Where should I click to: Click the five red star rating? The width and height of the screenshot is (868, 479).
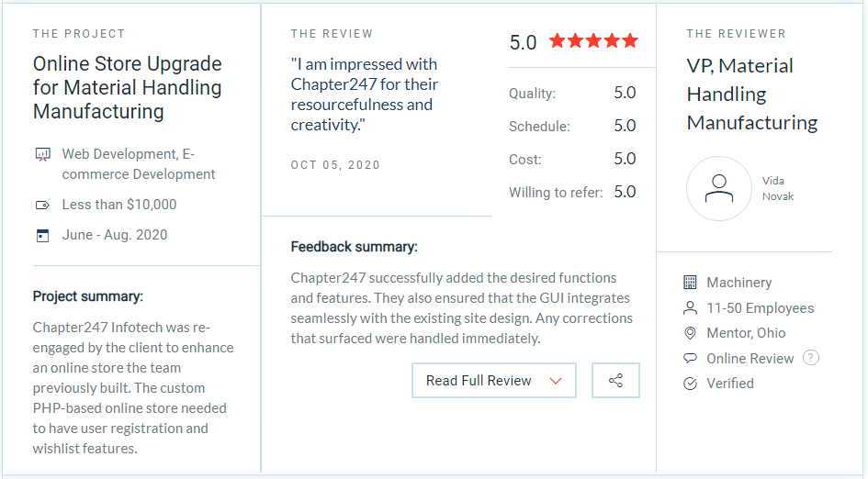click(x=593, y=41)
